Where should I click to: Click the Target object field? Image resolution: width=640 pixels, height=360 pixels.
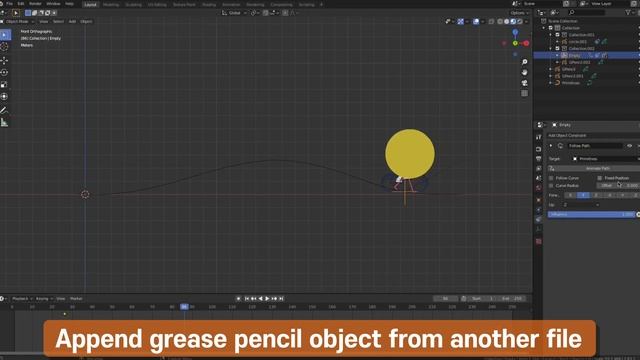pos(604,159)
